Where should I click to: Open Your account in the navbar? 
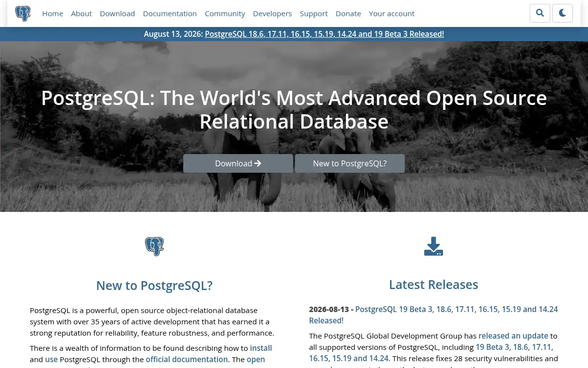[x=392, y=13]
